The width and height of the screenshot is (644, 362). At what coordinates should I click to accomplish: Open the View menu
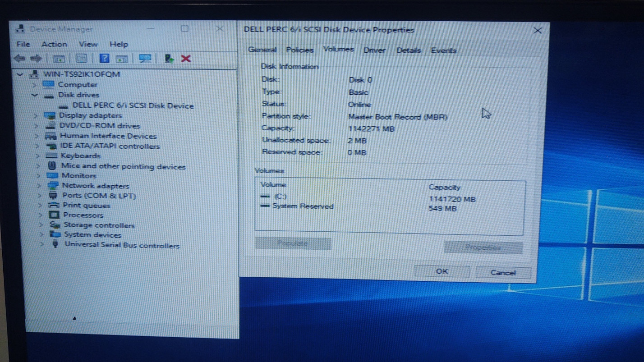click(x=88, y=44)
